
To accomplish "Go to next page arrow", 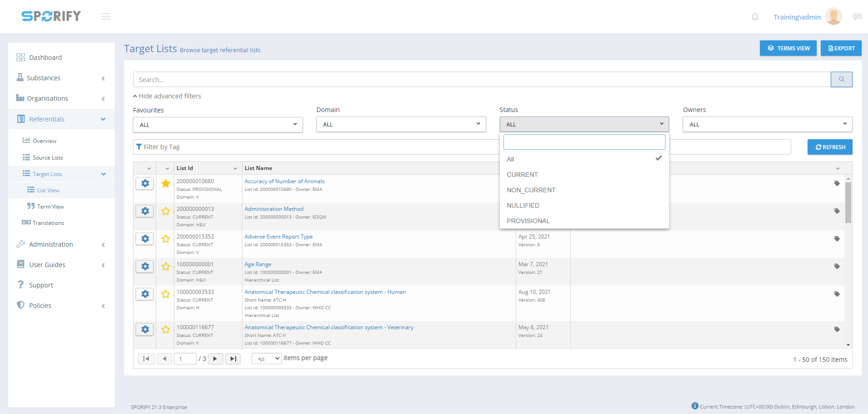I will (x=215, y=359).
